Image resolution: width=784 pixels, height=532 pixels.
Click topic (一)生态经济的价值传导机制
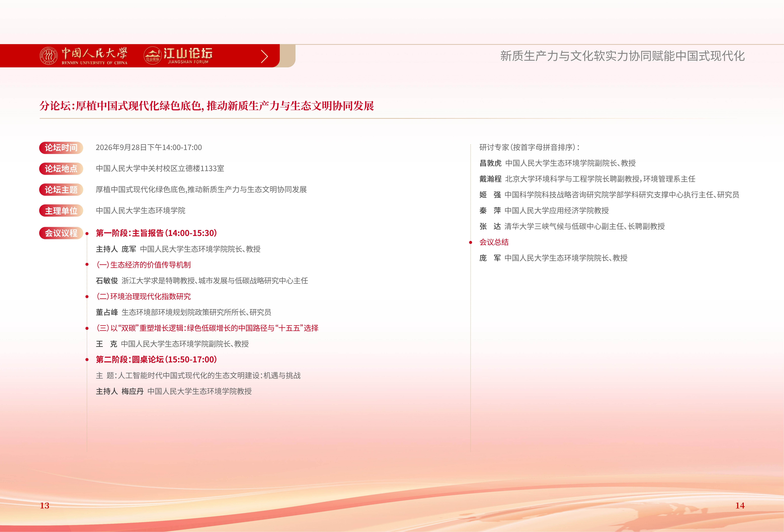144,265
